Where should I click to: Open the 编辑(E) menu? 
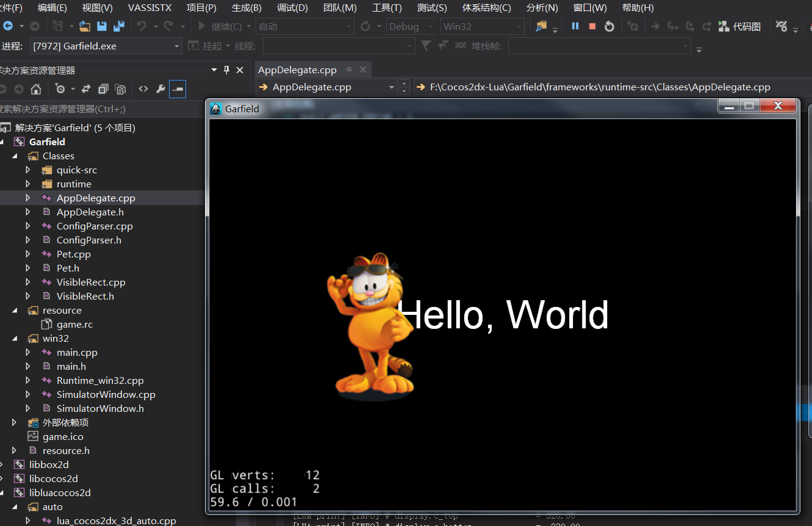click(52, 8)
